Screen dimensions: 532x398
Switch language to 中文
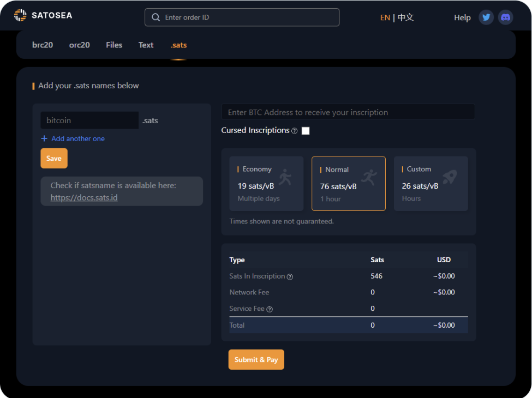click(x=405, y=17)
